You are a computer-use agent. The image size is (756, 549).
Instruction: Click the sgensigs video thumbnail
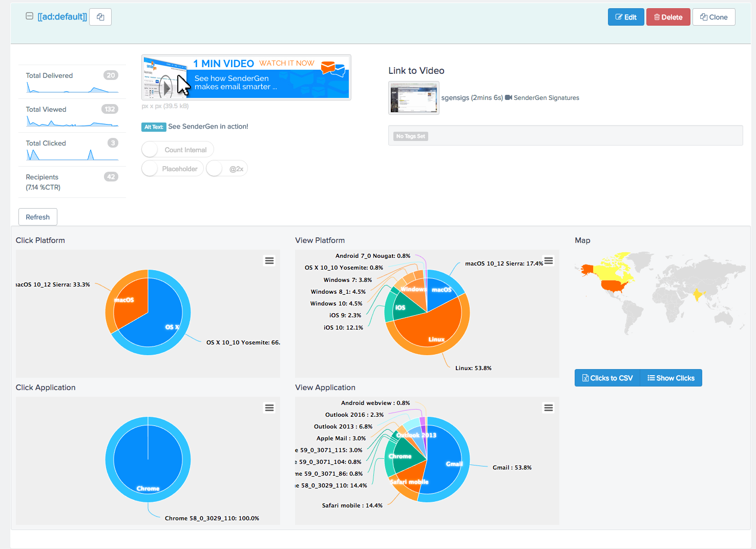point(413,97)
